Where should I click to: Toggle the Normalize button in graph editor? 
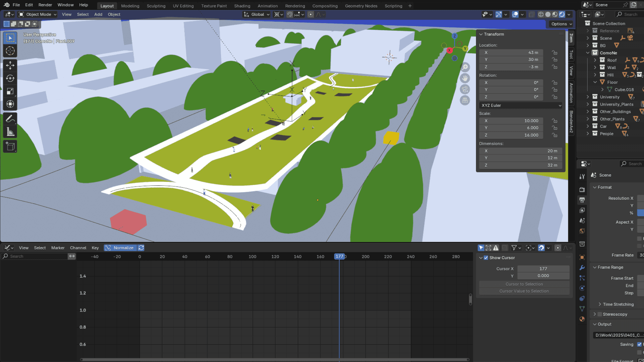(120, 248)
